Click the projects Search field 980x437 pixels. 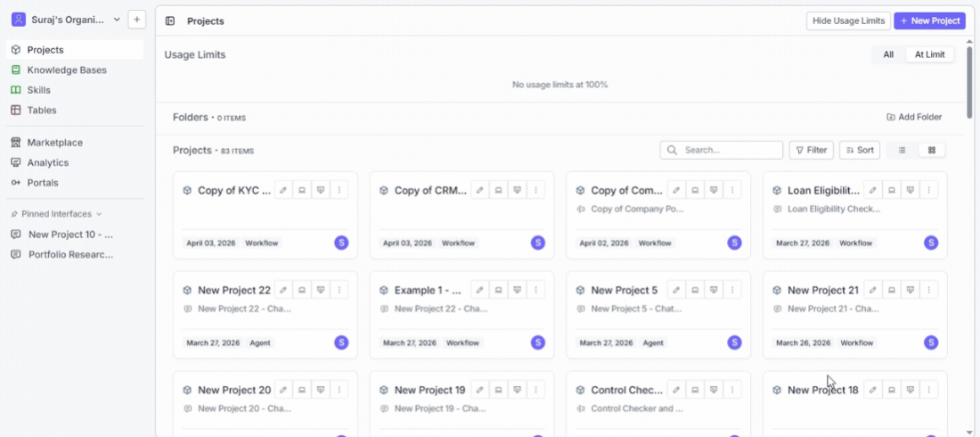coord(722,150)
